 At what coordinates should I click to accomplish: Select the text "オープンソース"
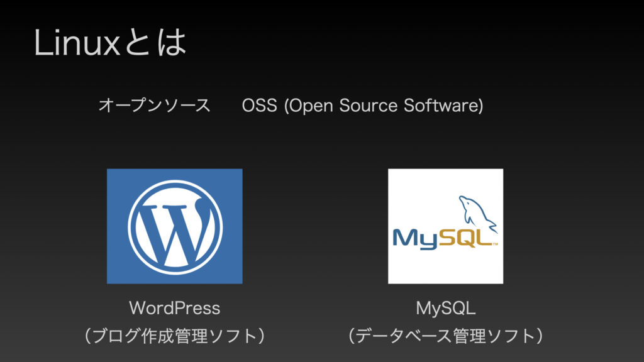(x=155, y=106)
